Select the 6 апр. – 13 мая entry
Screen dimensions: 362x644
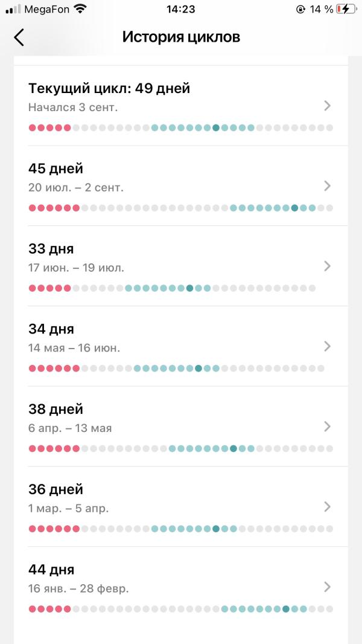coord(70,428)
